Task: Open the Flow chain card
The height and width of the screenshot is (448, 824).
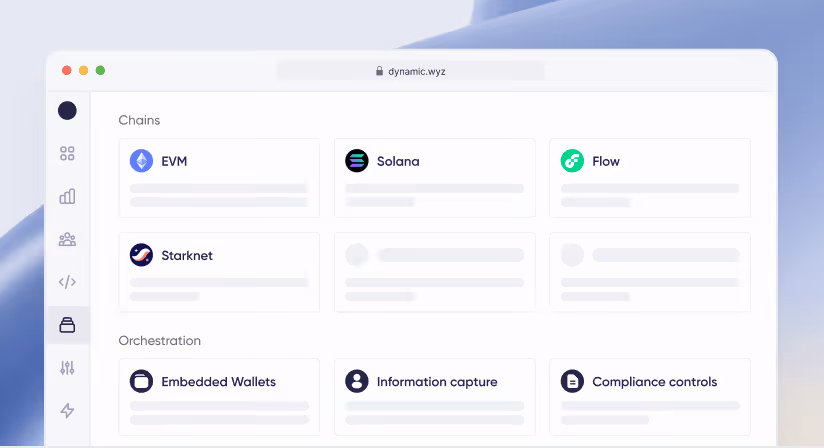Action: tap(650, 178)
